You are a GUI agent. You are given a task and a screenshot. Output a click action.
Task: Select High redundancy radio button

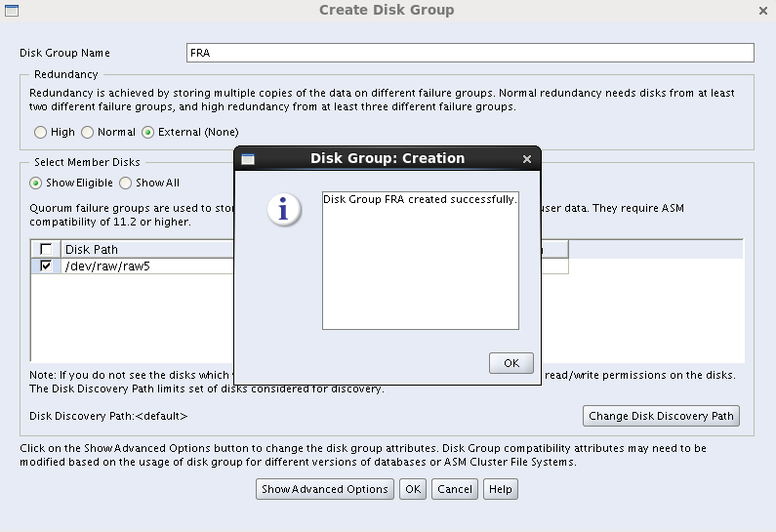click(x=41, y=132)
